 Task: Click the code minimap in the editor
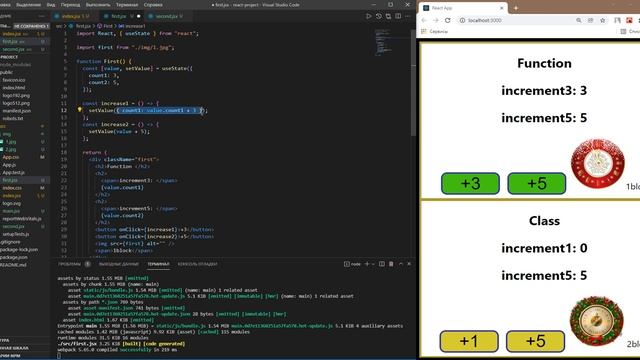coord(383,42)
